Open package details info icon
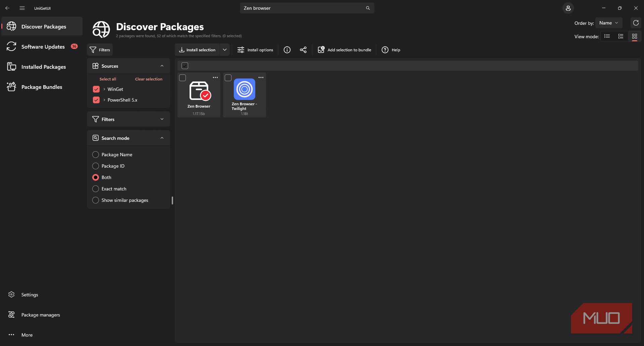Viewport: 644px width, 346px height. click(x=287, y=50)
